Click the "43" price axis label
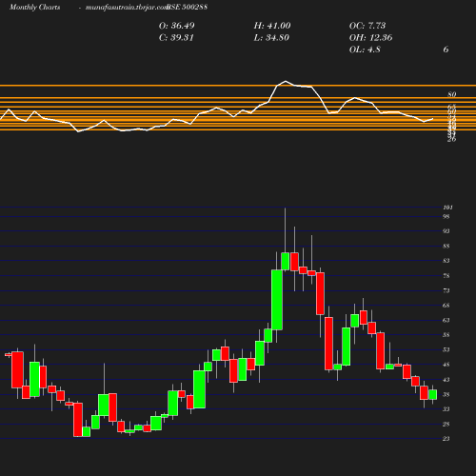Screen dimensions: 476x476 (446, 380)
